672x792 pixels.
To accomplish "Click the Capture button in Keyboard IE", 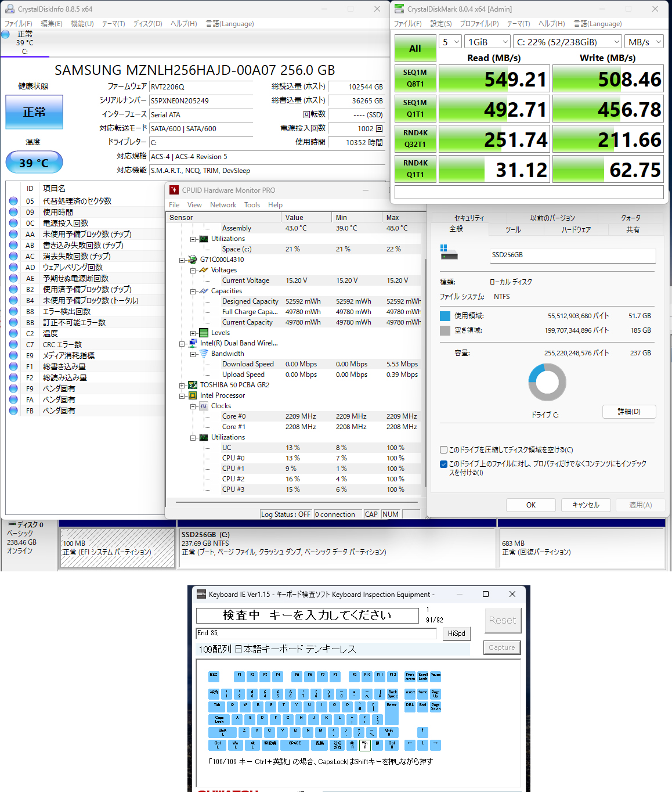I will pyautogui.click(x=502, y=647).
